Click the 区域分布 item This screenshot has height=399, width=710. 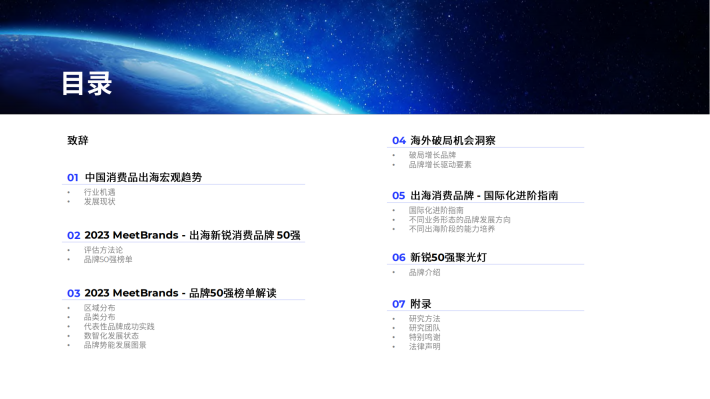pos(100,308)
